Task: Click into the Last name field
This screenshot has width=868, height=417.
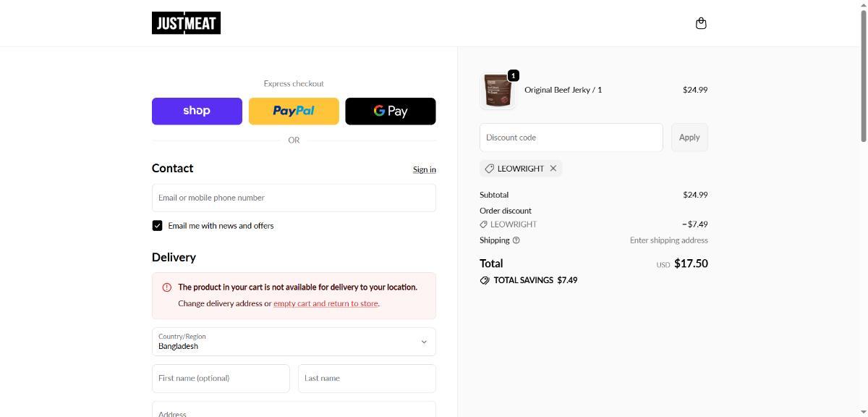Action: (367, 378)
